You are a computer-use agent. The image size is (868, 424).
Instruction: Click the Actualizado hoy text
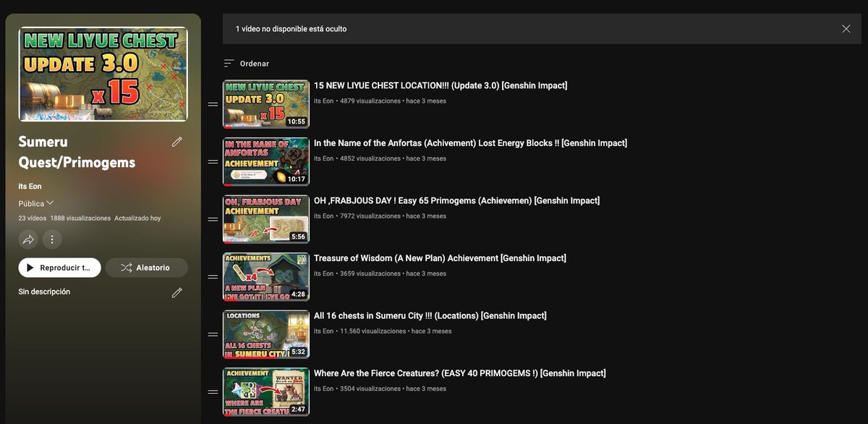(x=137, y=218)
